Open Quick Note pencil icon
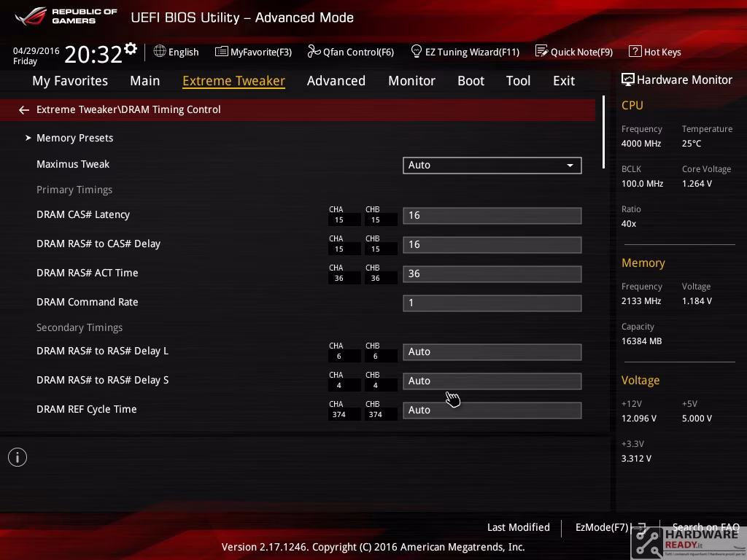747x560 pixels. [x=541, y=51]
